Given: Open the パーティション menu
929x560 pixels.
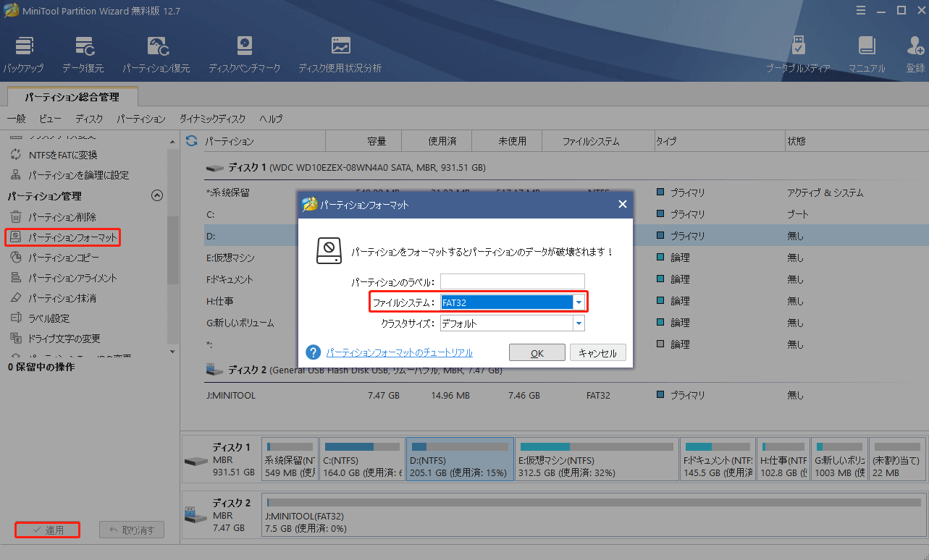Looking at the screenshot, I should pyautogui.click(x=141, y=119).
